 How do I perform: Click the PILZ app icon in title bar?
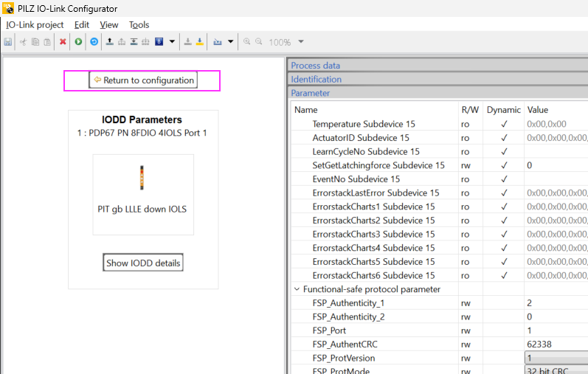click(x=8, y=8)
